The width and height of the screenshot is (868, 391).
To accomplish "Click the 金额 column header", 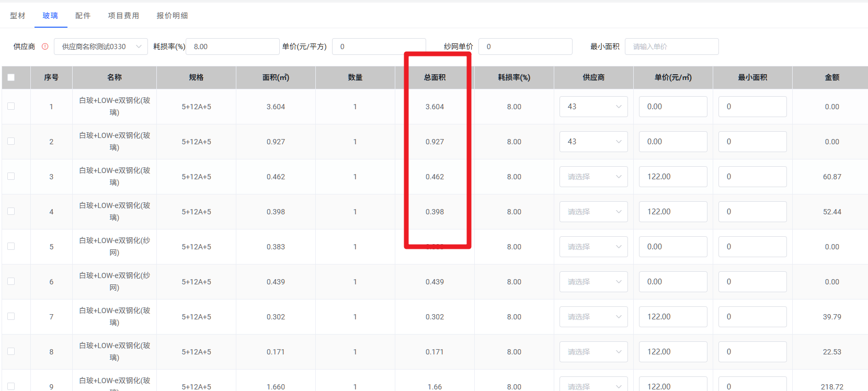I will click(x=831, y=77).
